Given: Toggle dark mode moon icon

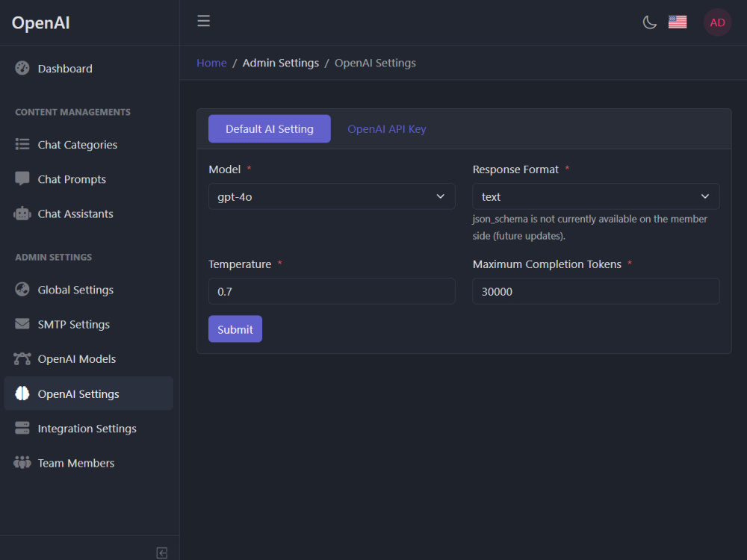Looking at the screenshot, I should (649, 22).
